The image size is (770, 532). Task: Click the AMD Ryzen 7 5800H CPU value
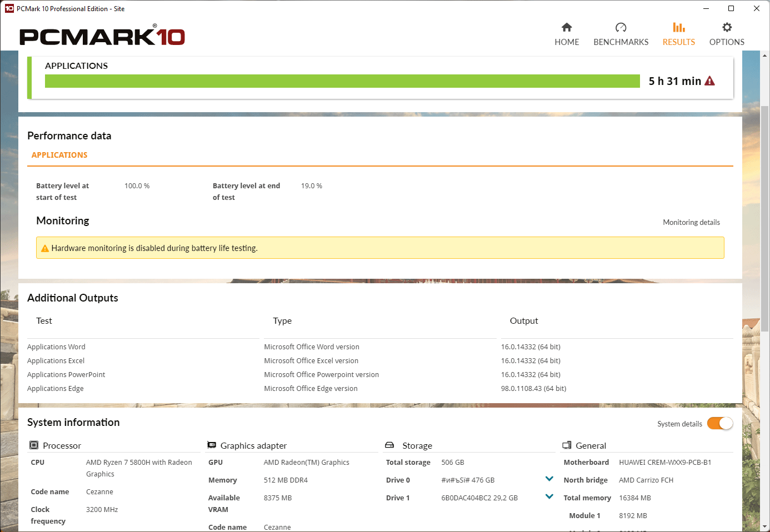click(x=139, y=468)
